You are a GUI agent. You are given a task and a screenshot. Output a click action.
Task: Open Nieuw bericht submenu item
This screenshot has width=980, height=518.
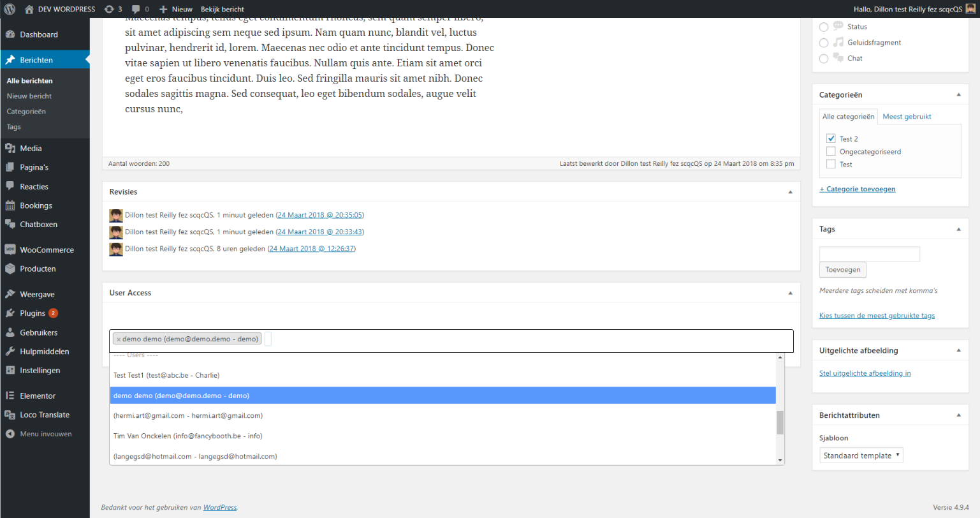point(29,96)
